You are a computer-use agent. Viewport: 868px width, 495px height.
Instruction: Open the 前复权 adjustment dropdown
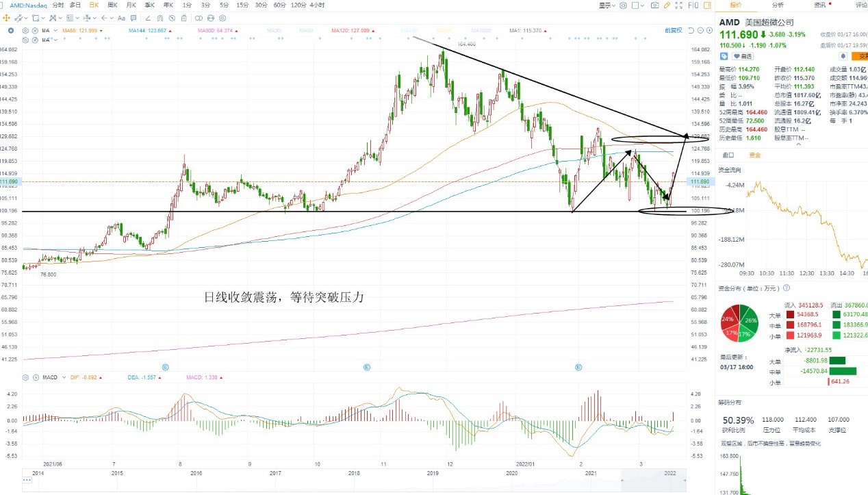tap(674, 30)
